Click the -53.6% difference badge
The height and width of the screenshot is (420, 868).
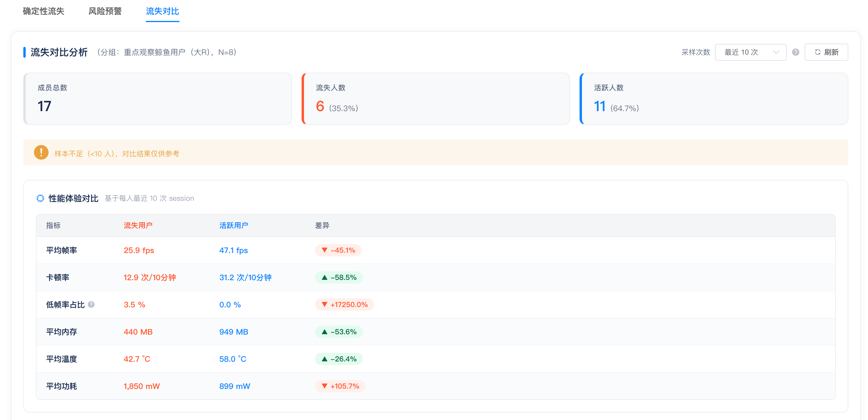click(x=339, y=332)
